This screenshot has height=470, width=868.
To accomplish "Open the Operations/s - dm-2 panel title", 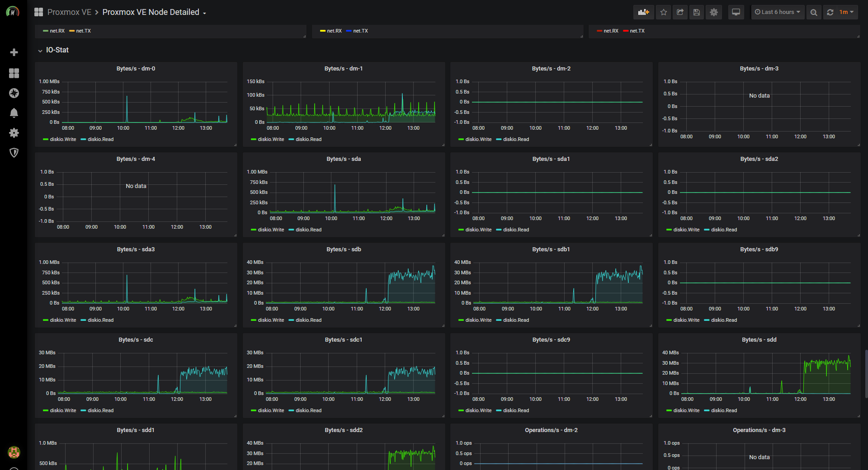I will [x=551, y=430].
